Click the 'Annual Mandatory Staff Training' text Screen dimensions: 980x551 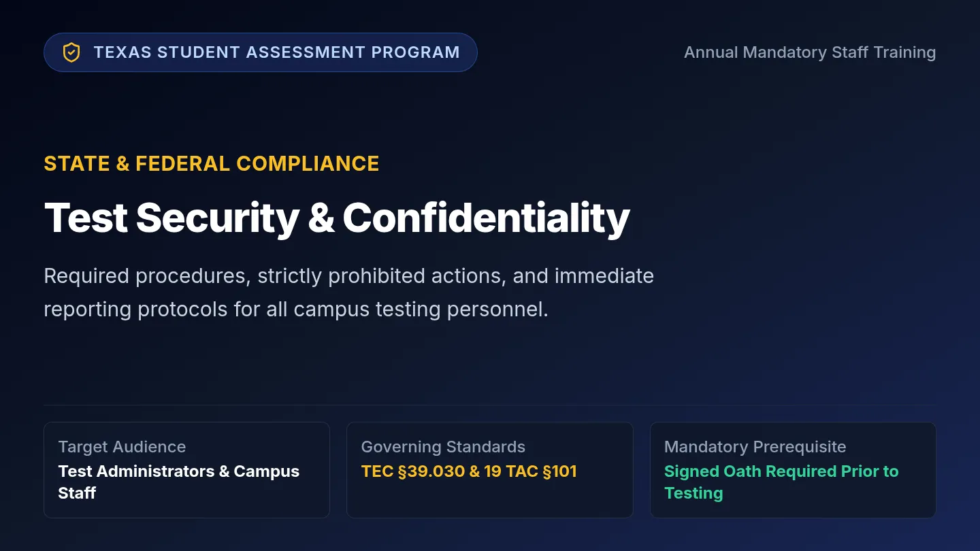(x=810, y=52)
